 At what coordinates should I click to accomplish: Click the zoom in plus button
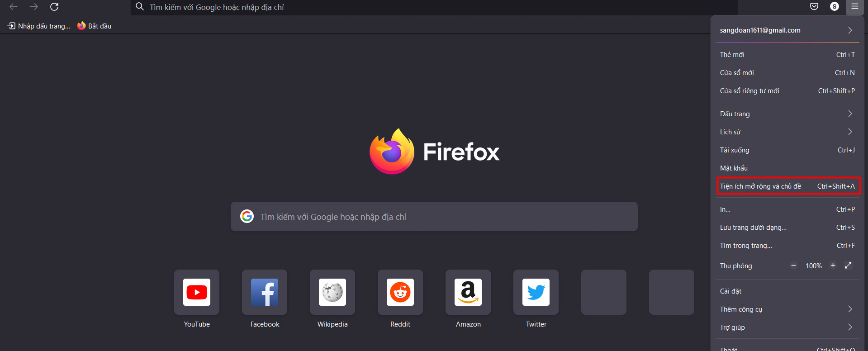(833, 266)
